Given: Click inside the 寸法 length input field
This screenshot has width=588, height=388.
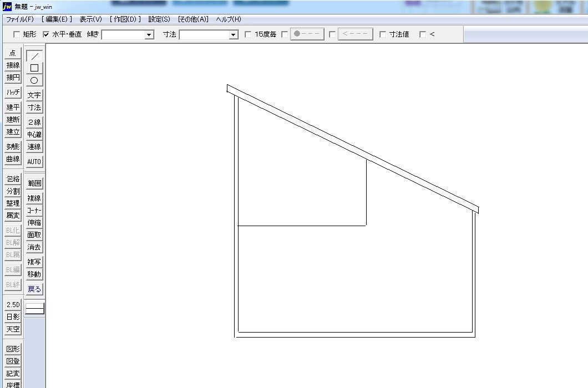Looking at the screenshot, I should pyautogui.click(x=204, y=35).
